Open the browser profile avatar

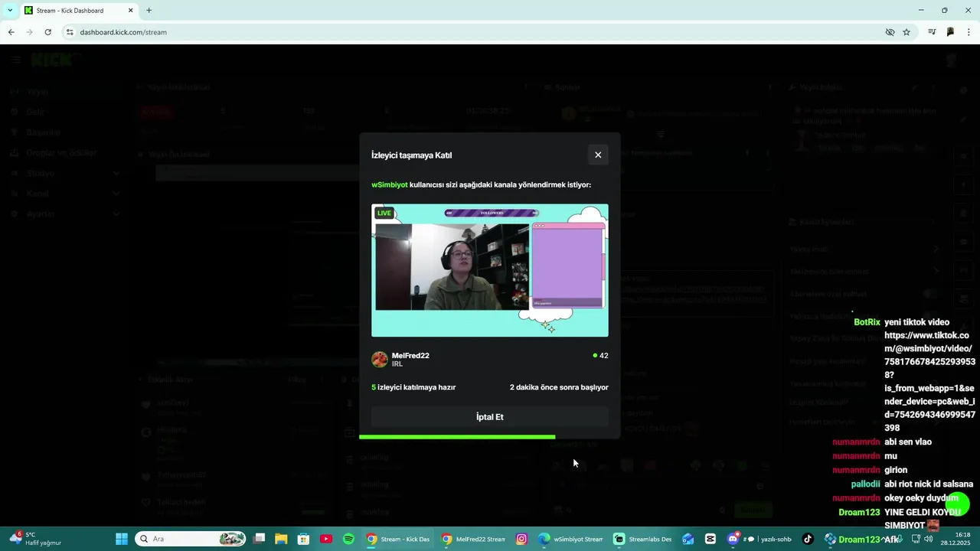(950, 32)
